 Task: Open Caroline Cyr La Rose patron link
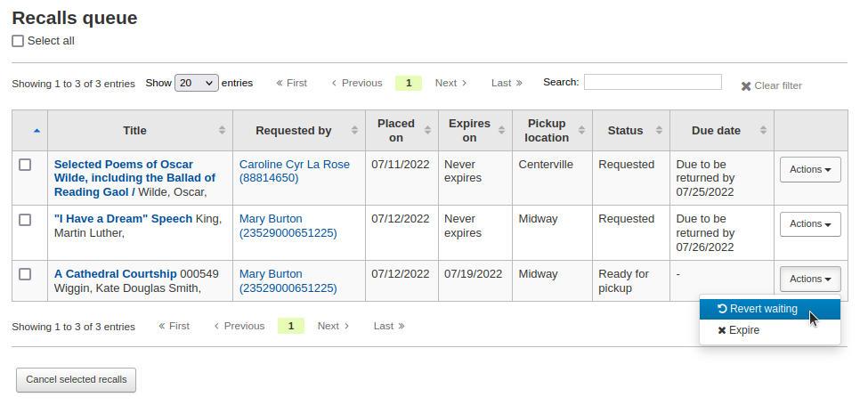click(295, 165)
